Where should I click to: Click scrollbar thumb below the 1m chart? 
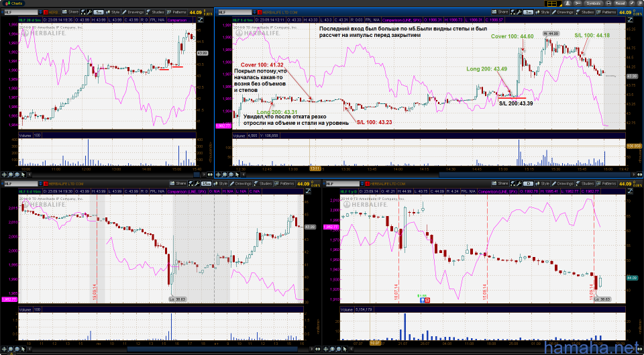click(x=535, y=174)
